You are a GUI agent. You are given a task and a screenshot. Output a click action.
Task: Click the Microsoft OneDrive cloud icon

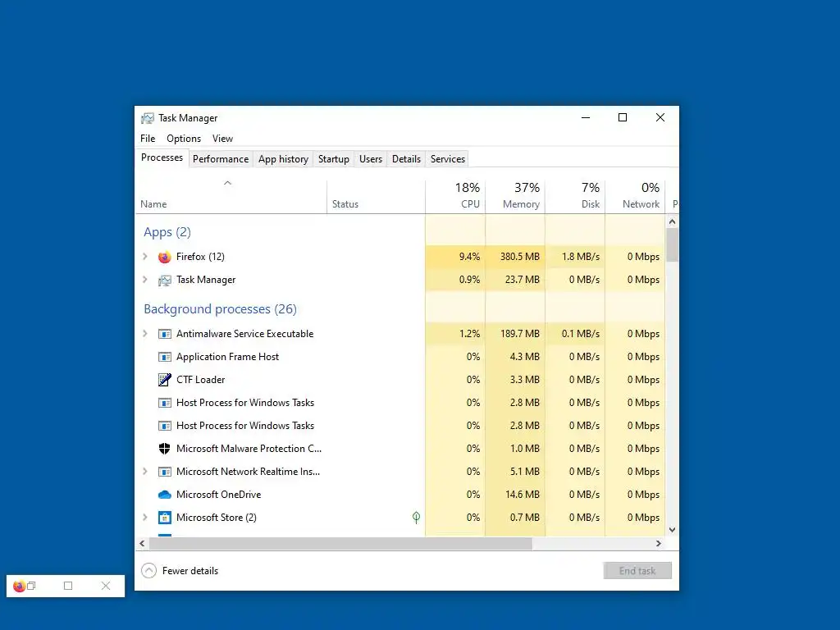click(x=164, y=495)
